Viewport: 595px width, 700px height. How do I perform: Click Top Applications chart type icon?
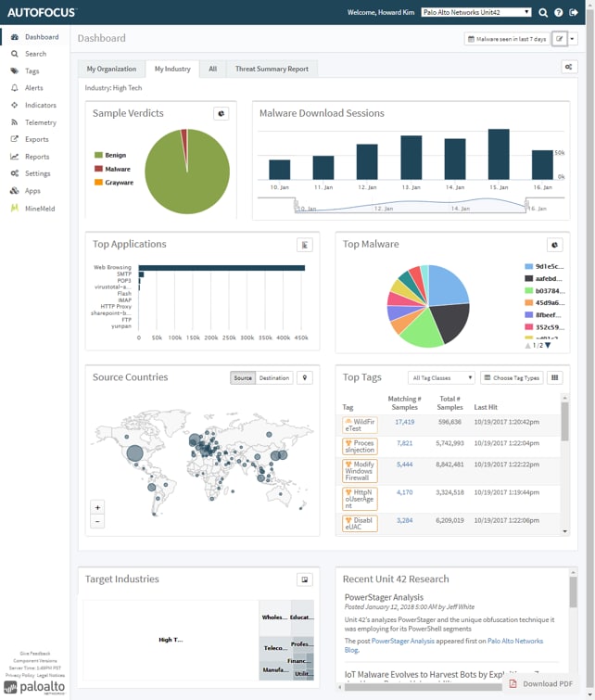305,245
